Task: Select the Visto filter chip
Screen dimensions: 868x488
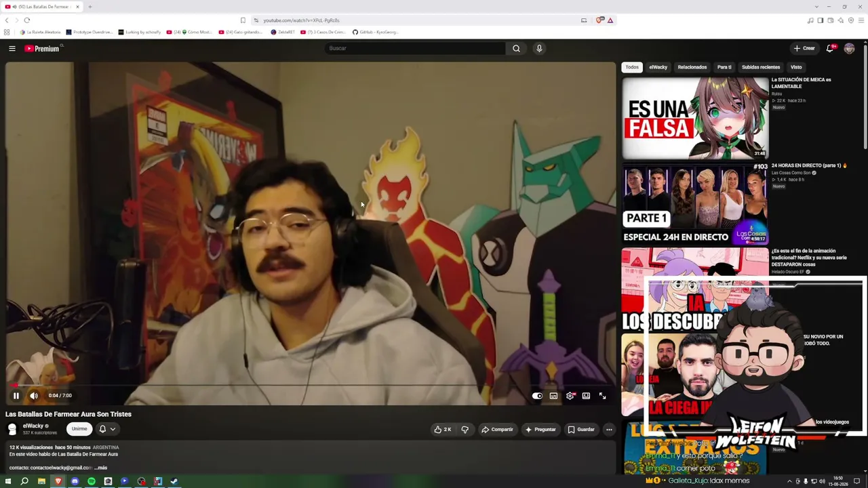Action: click(796, 67)
